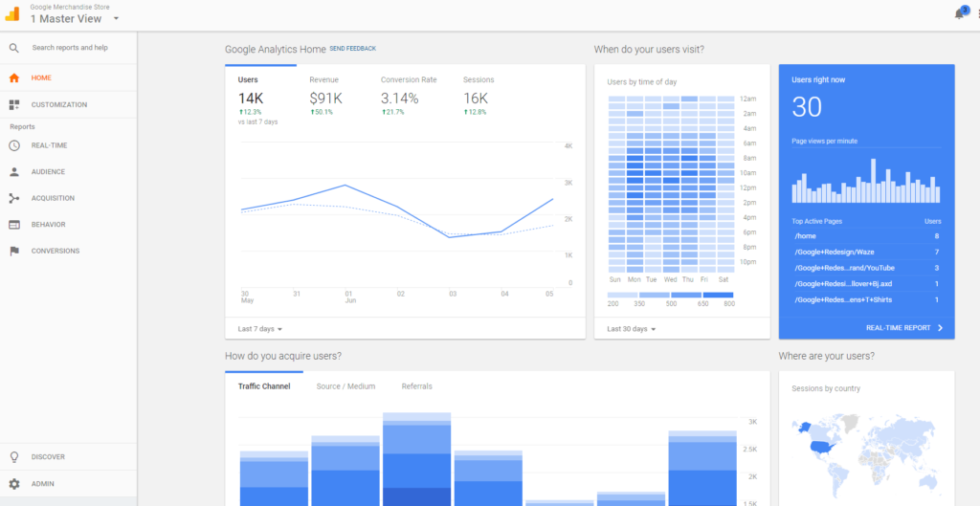Viewport: 980px width, 506px height.
Task: Click the REAL-TIME REPORT link
Action: (x=898, y=328)
